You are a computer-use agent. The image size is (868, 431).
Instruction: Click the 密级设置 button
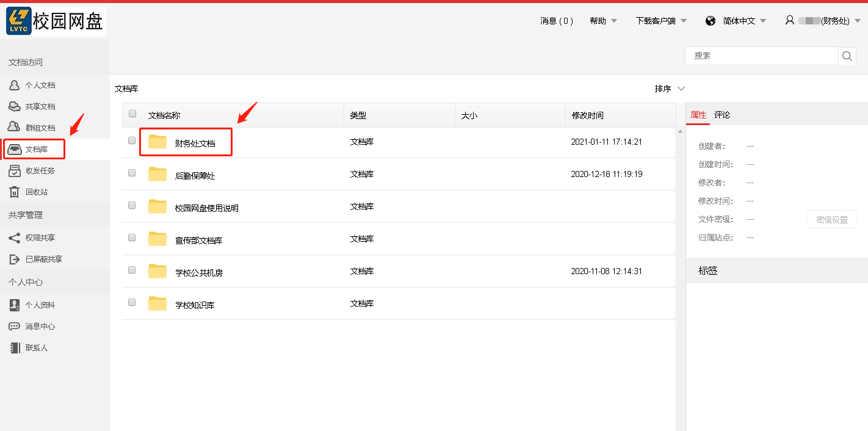click(831, 220)
